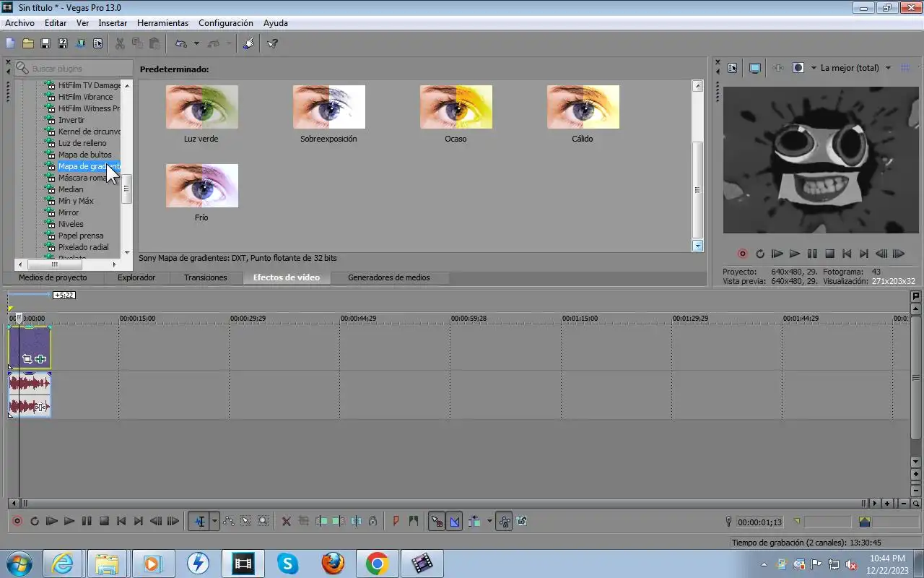This screenshot has width=924, height=578.
Task: Select the Normal edit tool in timeline toolbar
Action: coord(199,521)
